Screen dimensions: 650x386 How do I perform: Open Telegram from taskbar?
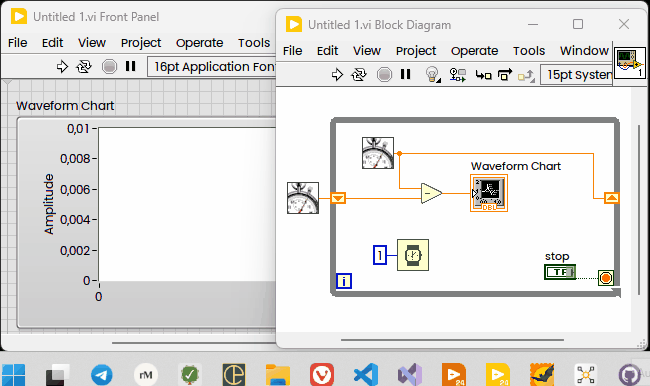pos(102,374)
